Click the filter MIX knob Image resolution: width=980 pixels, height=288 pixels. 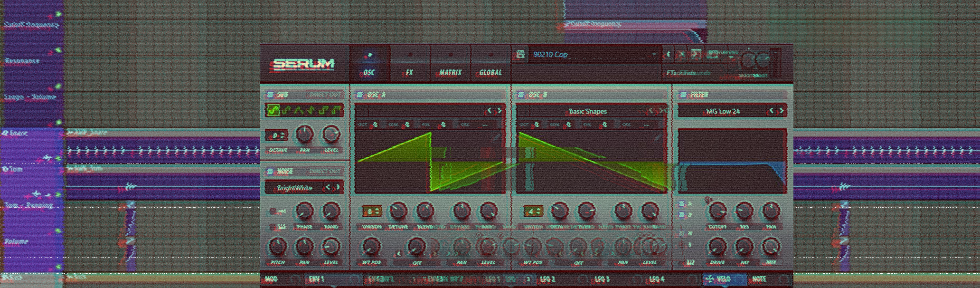click(771, 246)
